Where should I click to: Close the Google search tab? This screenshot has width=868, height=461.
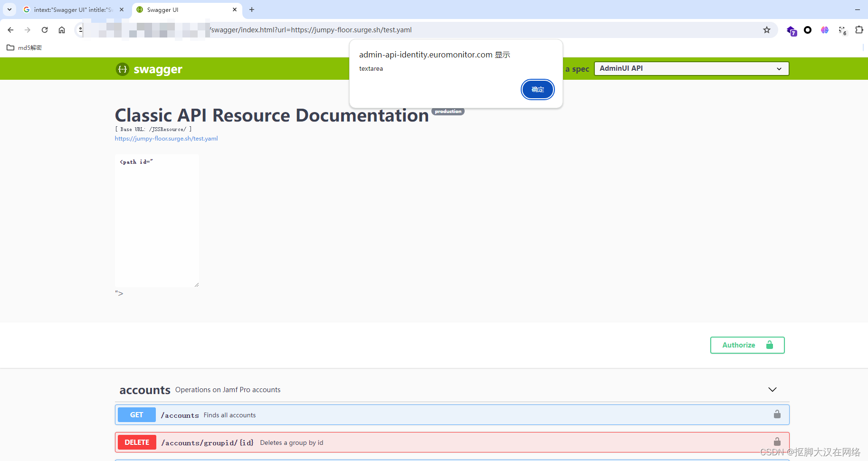point(122,9)
